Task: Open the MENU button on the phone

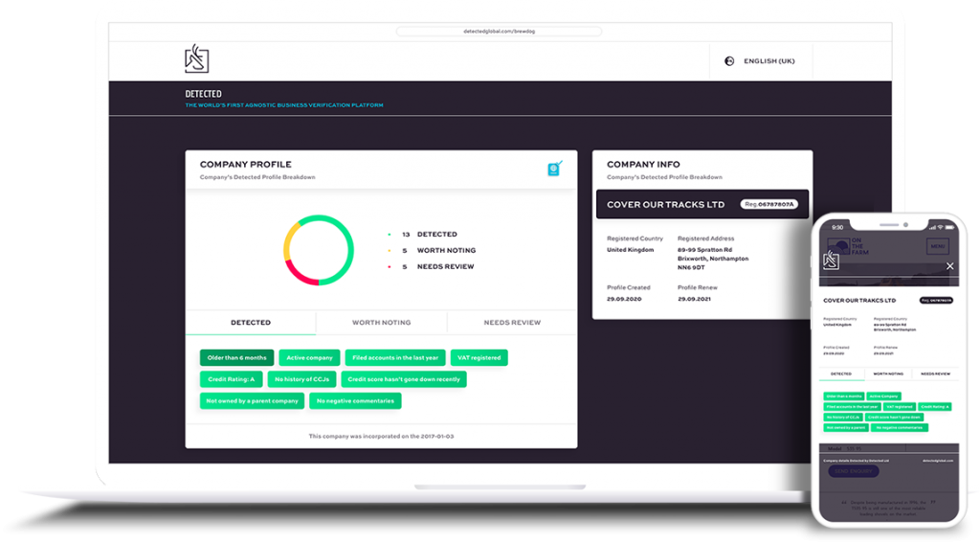Action: coord(938,246)
